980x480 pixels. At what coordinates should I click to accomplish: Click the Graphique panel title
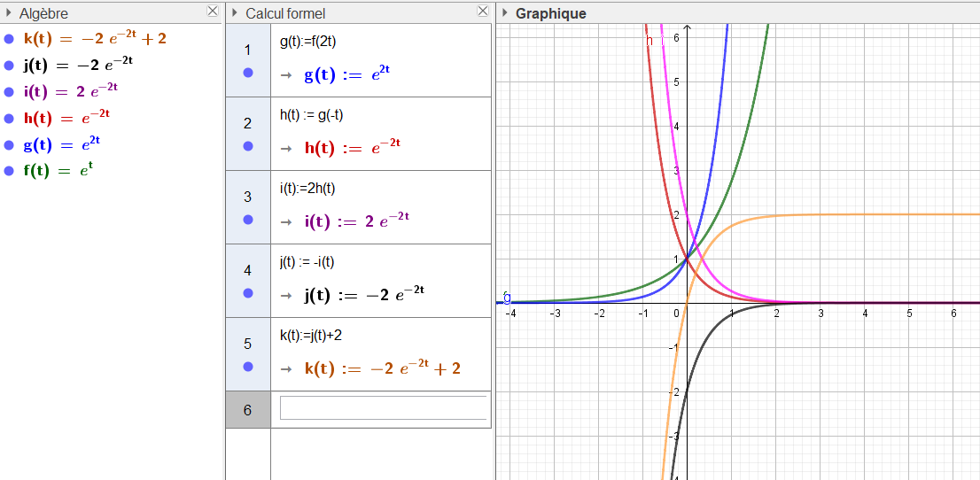550,13
